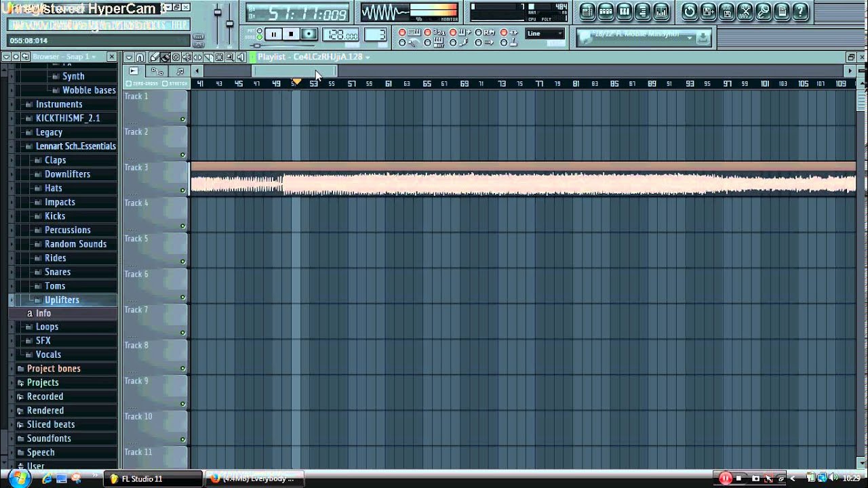Click the render/export disk icon
The height and width of the screenshot is (488, 868).
pos(726,12)
